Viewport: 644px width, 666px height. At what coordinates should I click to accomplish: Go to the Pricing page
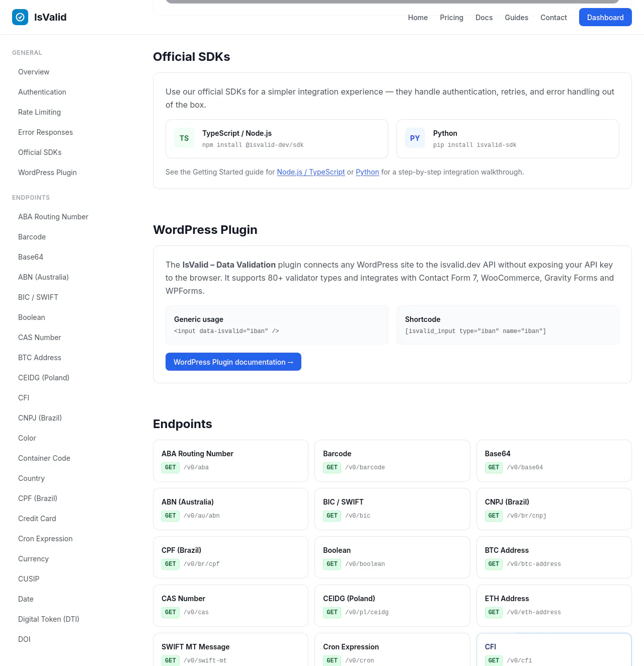pos(451,18)
